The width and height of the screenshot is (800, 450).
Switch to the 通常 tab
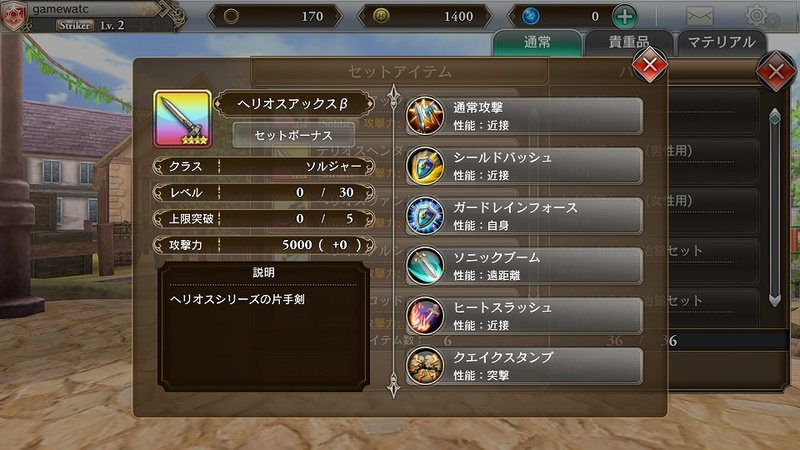(x=537, y=42)
